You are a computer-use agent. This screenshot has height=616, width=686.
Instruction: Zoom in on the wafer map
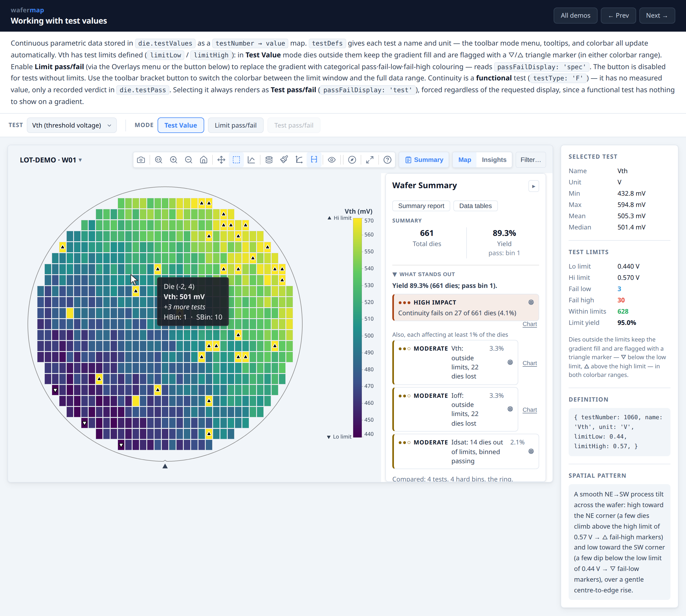click(174, 160)
